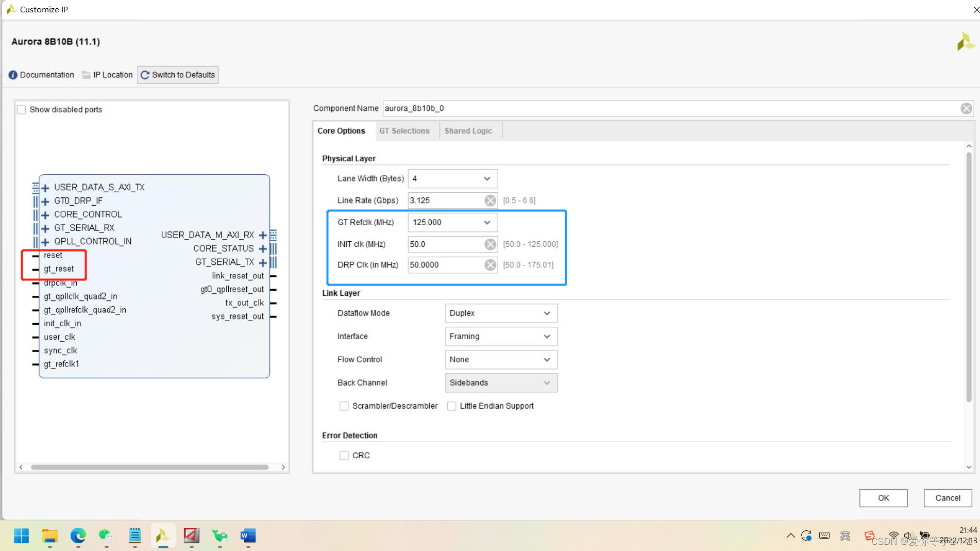The image size is (980, 551).
Task: Select the reset port
Action: [x=53, y=255]
